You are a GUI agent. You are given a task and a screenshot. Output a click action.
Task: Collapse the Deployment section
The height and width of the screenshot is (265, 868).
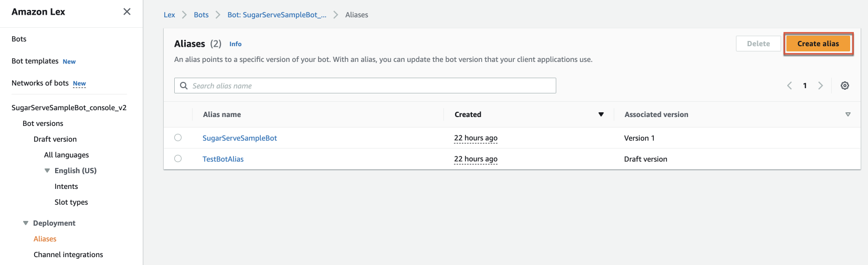pos(26,223)
